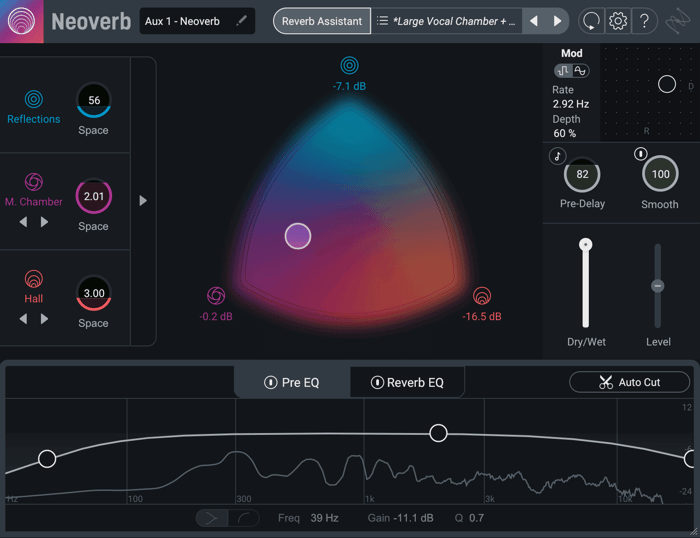The image size is (700, 538).
Task: Switch to next M. Chamber reverb type
Action: click(44, 222)
